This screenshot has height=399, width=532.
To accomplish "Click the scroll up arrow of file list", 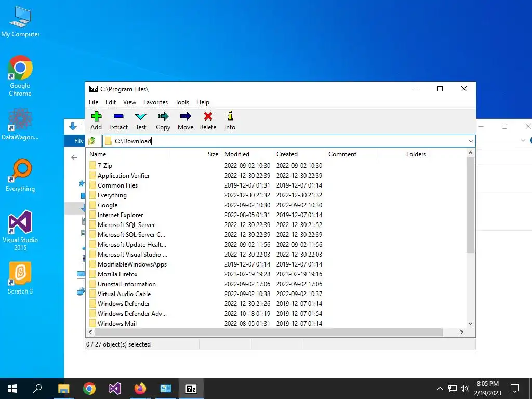I will pyautogui.click(x=470, y=153).
